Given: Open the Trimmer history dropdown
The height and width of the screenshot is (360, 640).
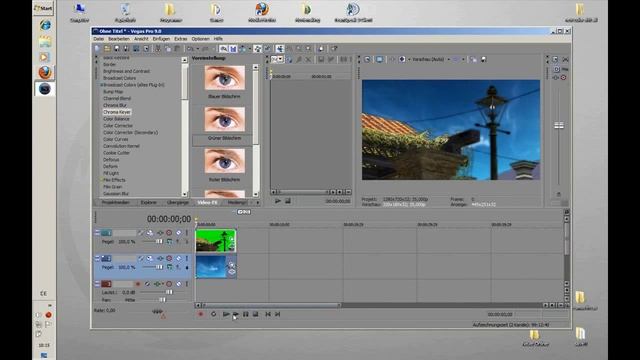Looking at the screenshot, I should click(x=280, y=60).
